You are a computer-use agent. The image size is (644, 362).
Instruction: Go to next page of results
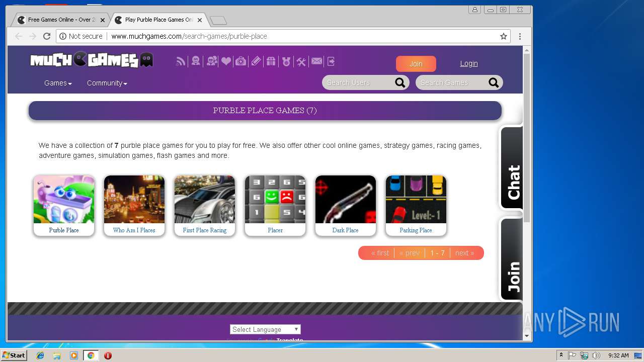464,253
